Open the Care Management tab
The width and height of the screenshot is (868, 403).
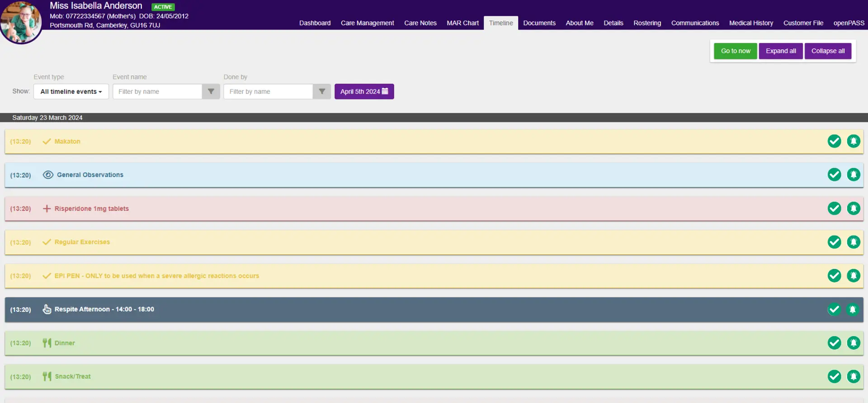(367, 23)
